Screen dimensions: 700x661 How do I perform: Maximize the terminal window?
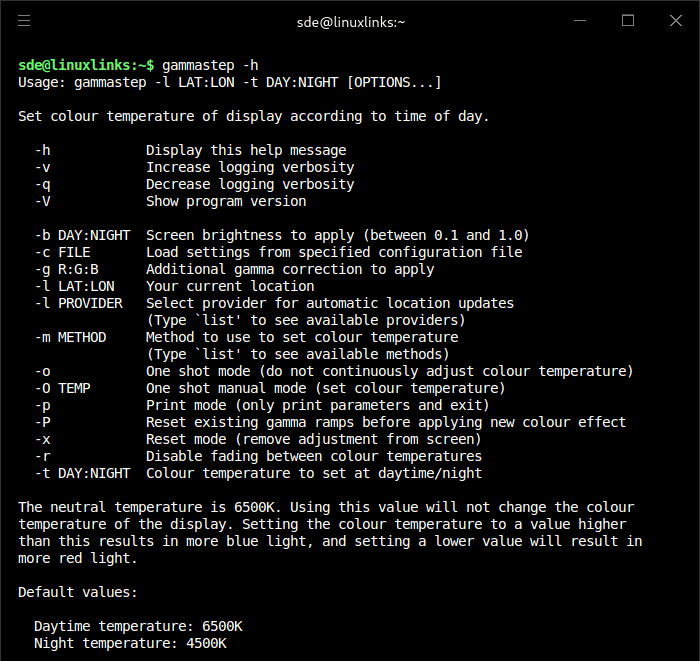pyautogui.click(x=628, y=21)
